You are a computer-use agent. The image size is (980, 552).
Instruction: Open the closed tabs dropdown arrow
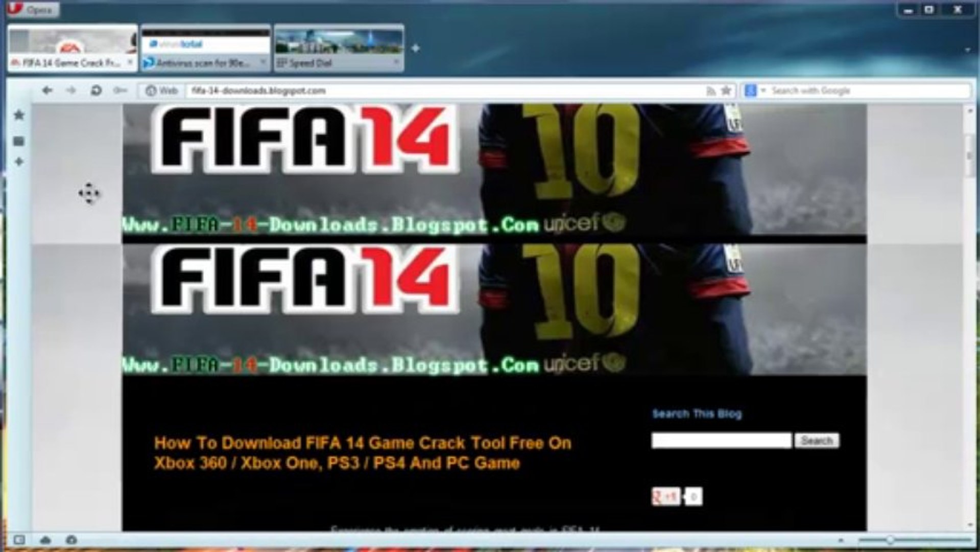(967, 50)
